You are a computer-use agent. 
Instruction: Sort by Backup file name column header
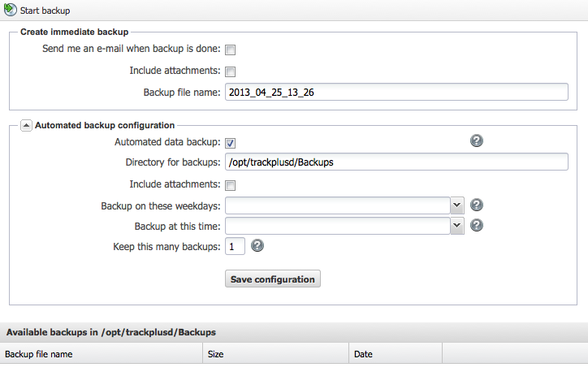click(39, 354)
